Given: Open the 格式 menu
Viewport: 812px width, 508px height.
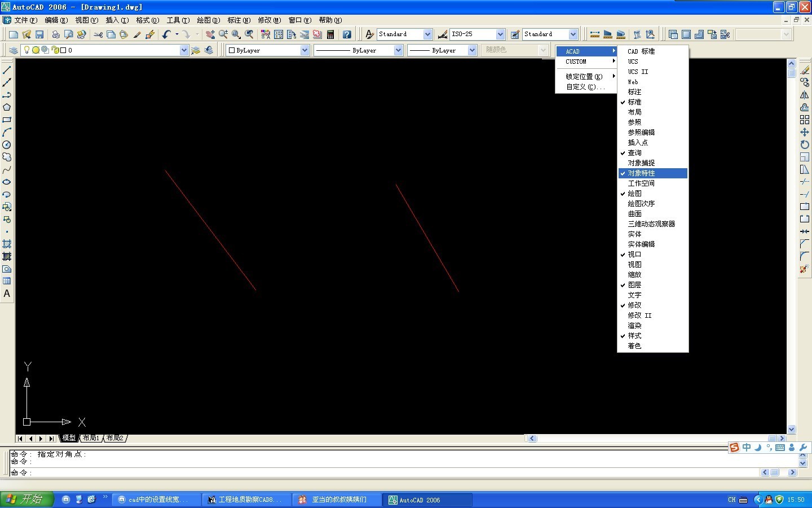Looking at the screenshot, I should (x=147, y=20).
